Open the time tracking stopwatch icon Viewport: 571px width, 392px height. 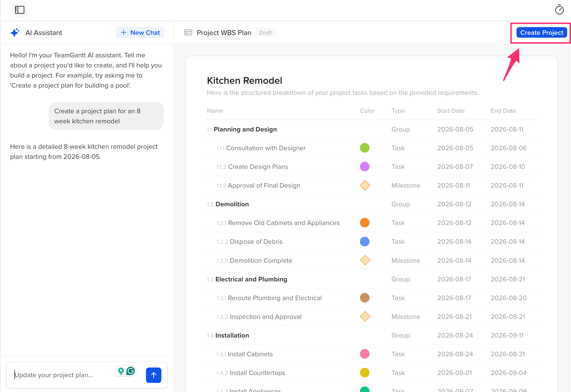click(x=559, y=10)
